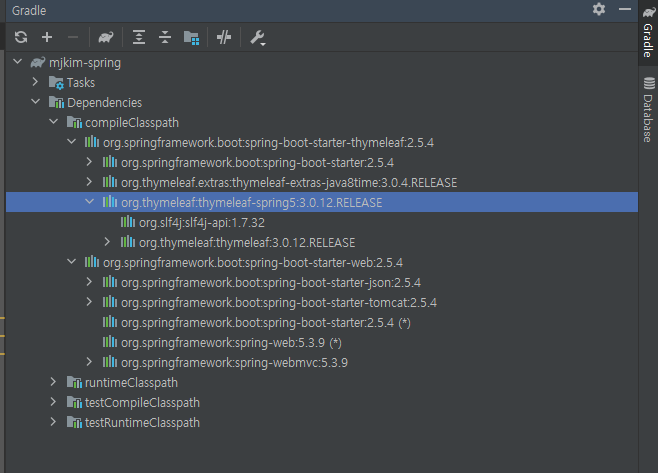The image size is (658, 473).
Task: Select the Tasks folder icon
Action: (56, 83)
